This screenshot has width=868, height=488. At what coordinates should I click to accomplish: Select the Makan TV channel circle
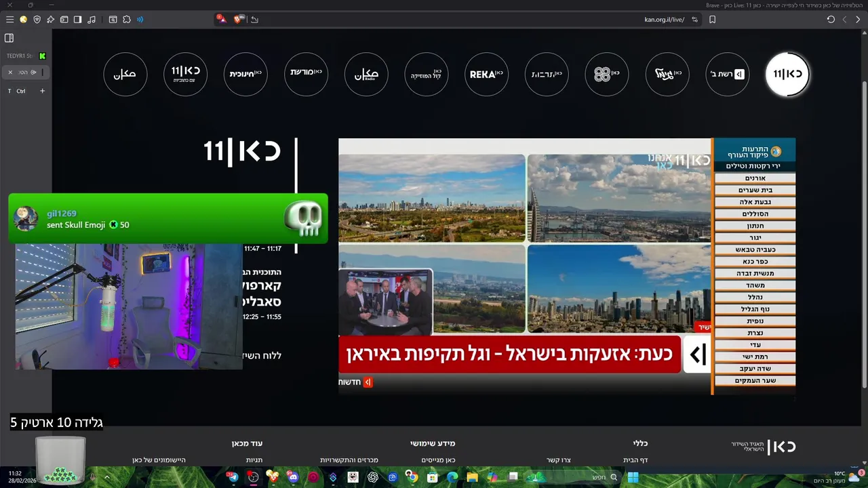tap(125, 74)
